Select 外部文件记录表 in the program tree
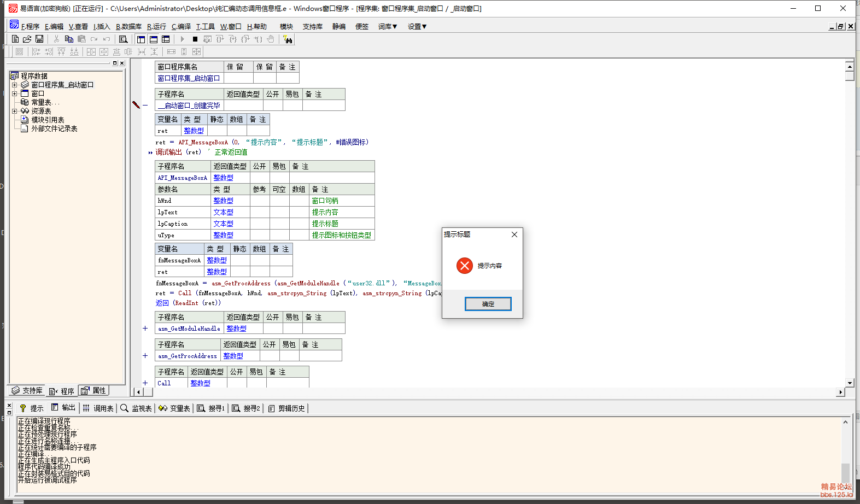 click(x=54, y=128)
